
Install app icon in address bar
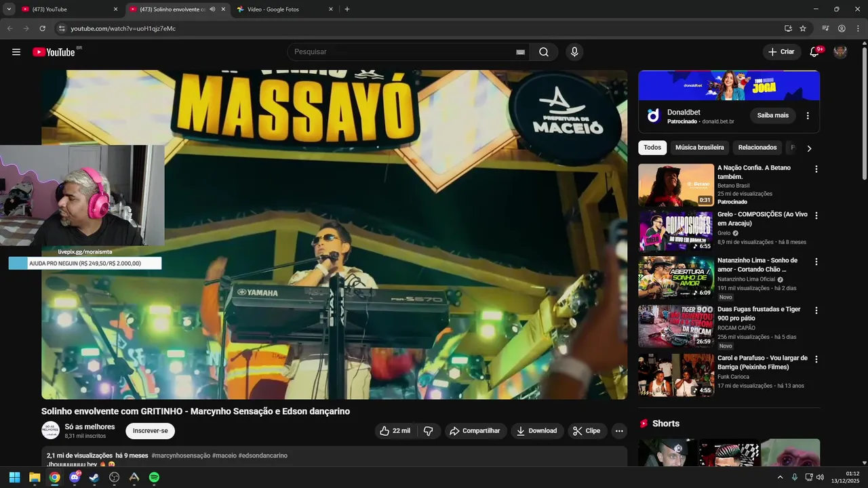pos(788,28)
